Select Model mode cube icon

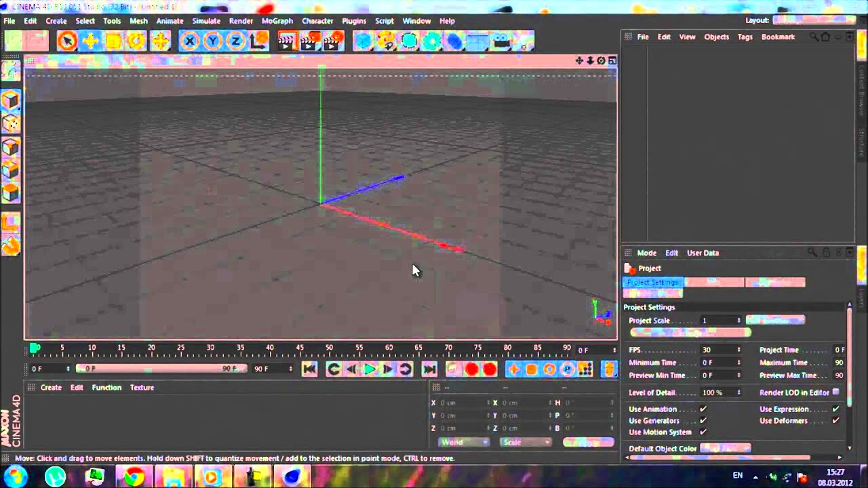(11, 100)
